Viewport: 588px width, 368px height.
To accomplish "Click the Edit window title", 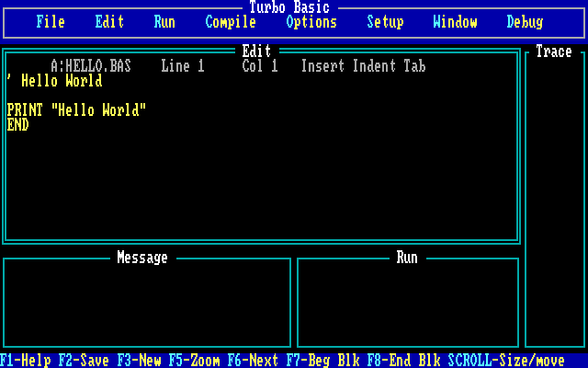I will point(256,52).
